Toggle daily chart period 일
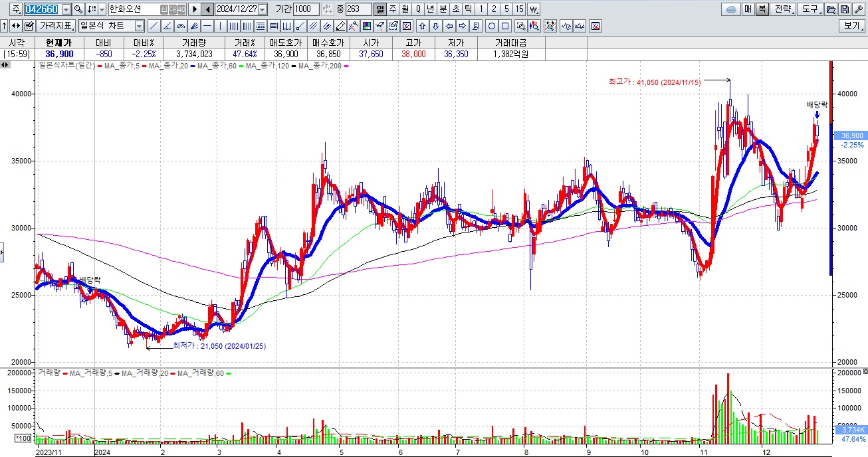The width and height of the screenshot is (868, 457). tap(380, 9)
